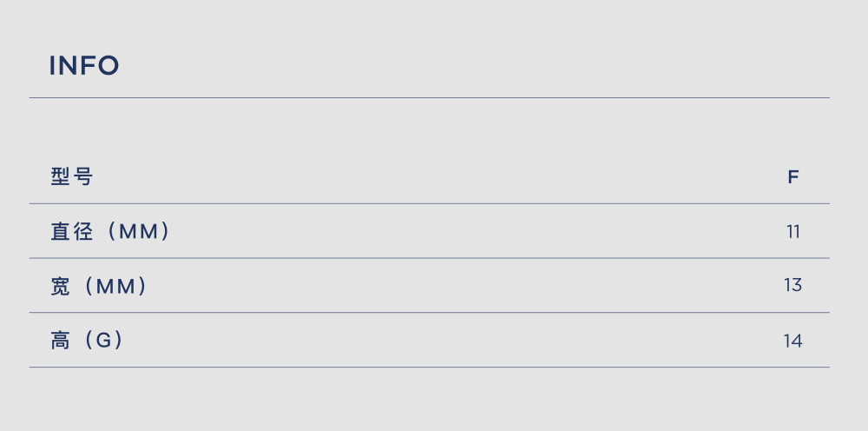
Task: Click the 宽 character in the label
Action: coord(61,286)
